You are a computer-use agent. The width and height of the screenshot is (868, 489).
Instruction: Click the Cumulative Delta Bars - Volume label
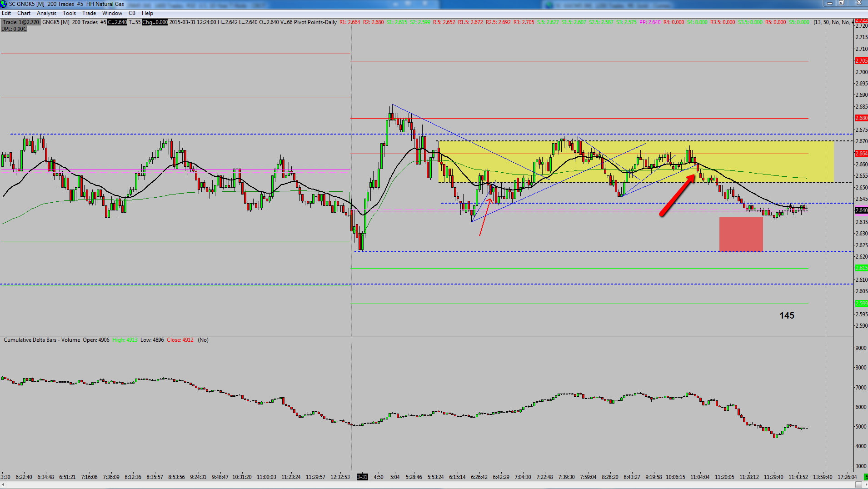coord(42,340)
